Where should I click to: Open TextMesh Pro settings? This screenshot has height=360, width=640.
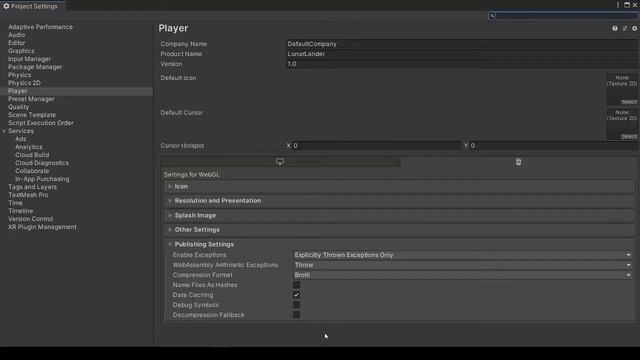click(28, 195)
